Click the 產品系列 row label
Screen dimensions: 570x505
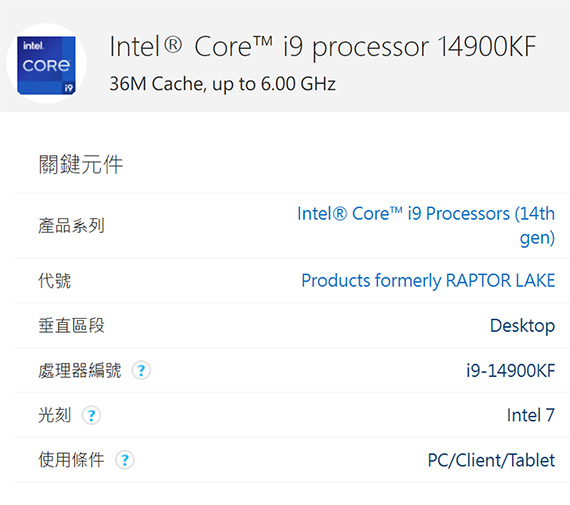click(x=71, y=225)
